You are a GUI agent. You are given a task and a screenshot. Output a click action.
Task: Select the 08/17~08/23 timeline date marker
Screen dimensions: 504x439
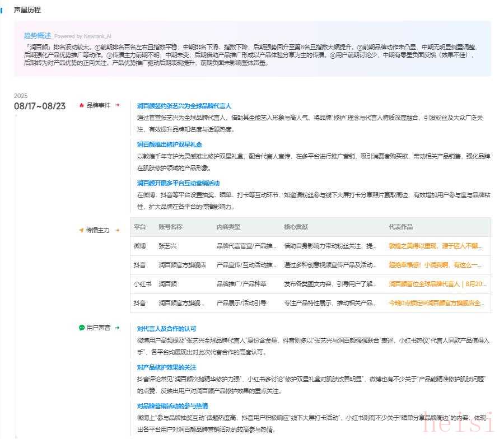coord(40,106)
